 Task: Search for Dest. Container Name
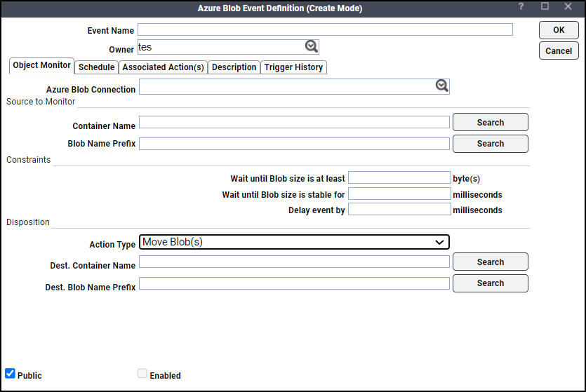[491, 262]
